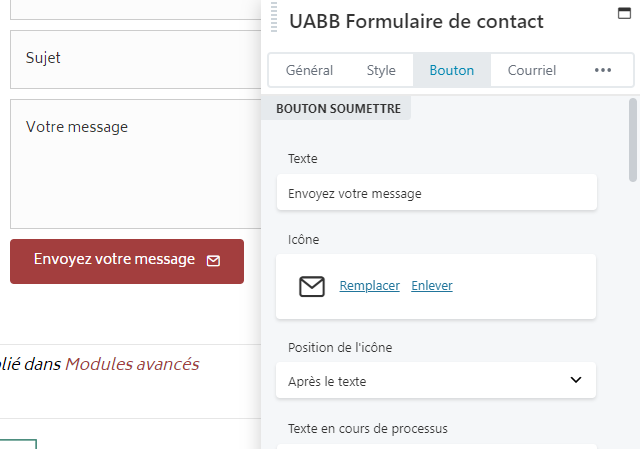Click into the Votre message textarea

135,163
